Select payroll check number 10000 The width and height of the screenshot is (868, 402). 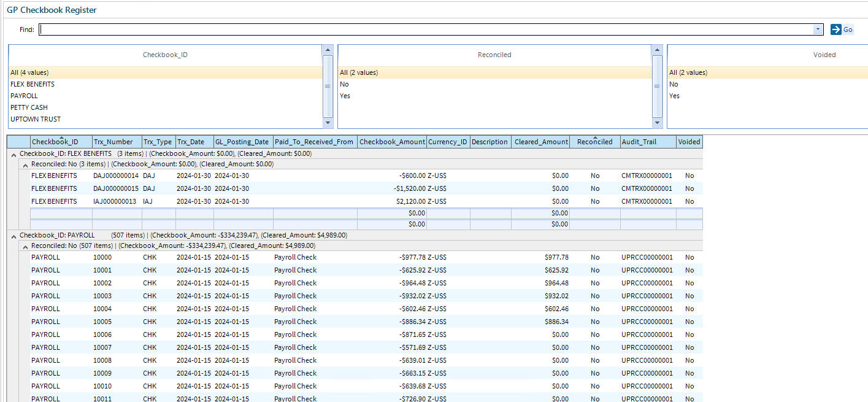[102, 257]
